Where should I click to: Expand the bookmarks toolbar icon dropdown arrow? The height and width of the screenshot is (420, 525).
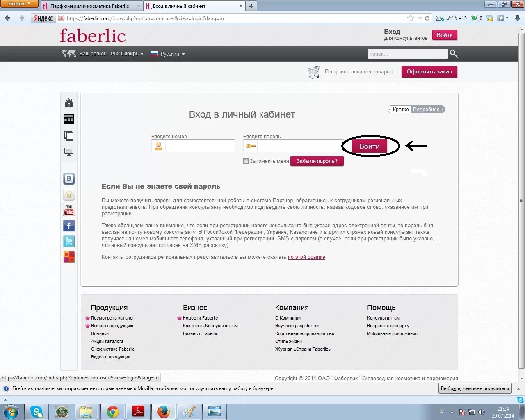pos(507,18)
